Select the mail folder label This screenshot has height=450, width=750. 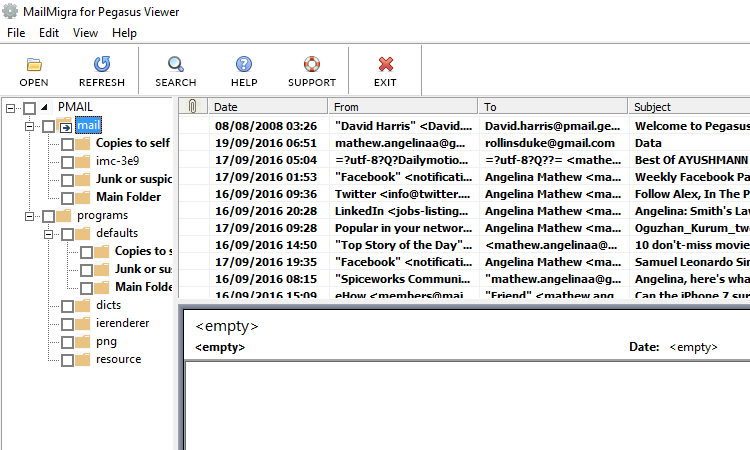coord(88,125)
